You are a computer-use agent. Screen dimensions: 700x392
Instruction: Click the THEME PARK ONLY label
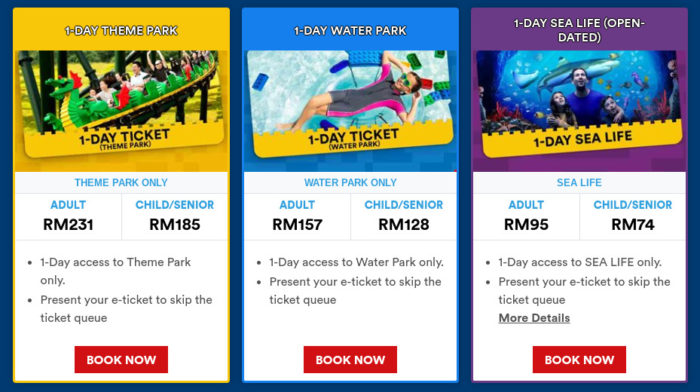(121, 183)
